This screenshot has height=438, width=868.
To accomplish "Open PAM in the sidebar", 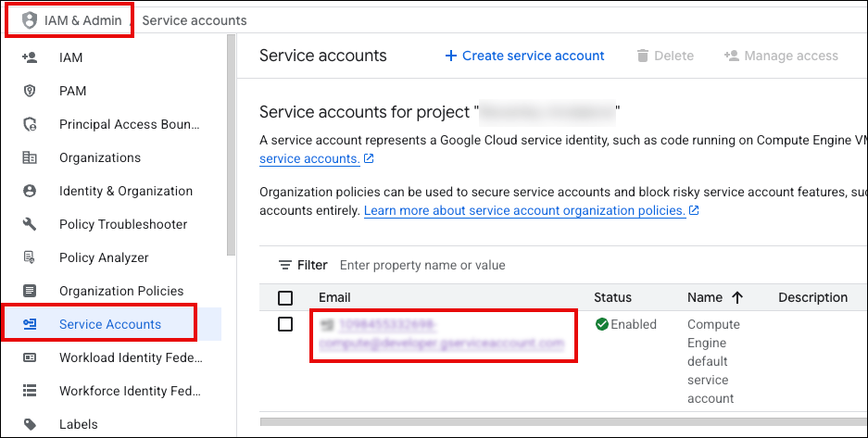I will [72, 91].
